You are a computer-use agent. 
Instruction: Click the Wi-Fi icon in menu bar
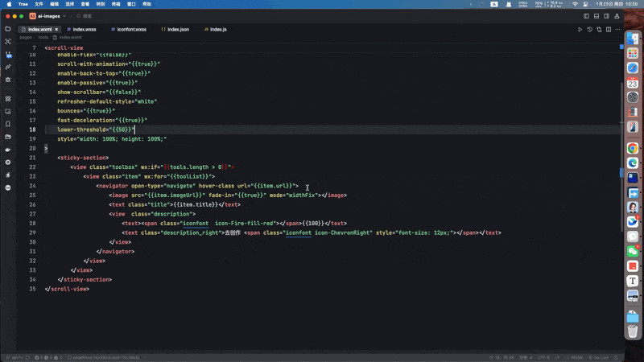(575, 4)
